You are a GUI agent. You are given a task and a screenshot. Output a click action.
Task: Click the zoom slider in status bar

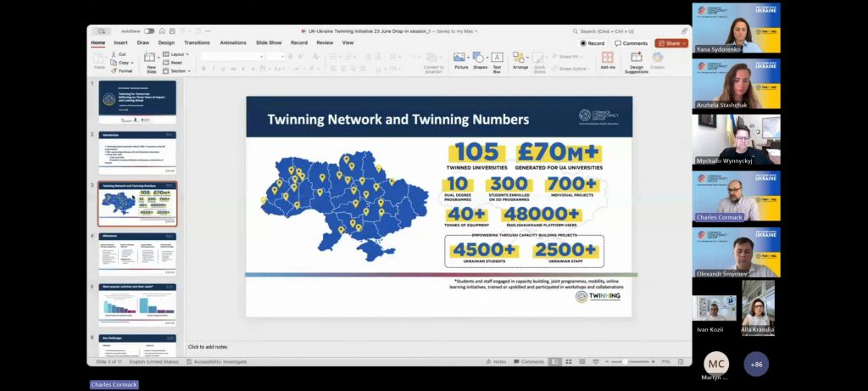click(631, 361)
